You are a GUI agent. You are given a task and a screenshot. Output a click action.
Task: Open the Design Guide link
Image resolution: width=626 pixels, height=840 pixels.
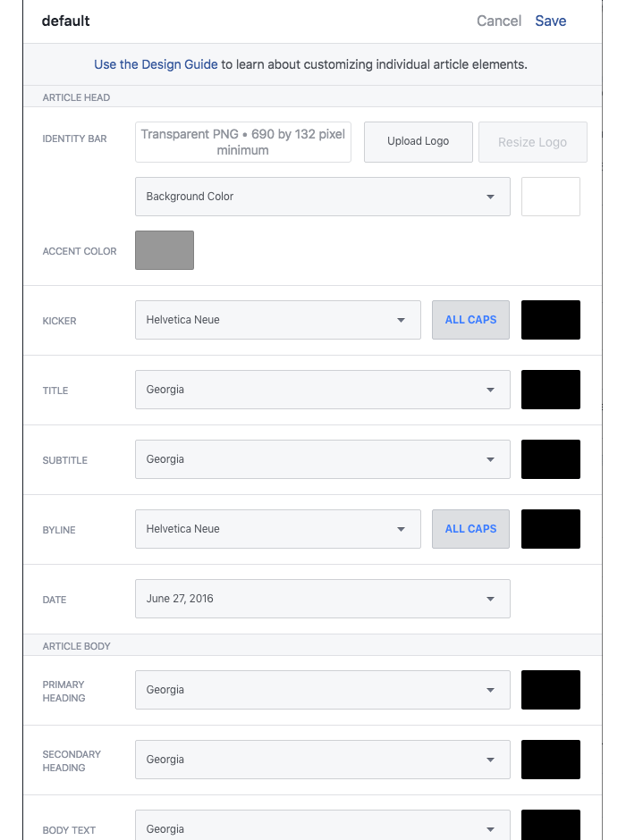[x=155, y=64]
